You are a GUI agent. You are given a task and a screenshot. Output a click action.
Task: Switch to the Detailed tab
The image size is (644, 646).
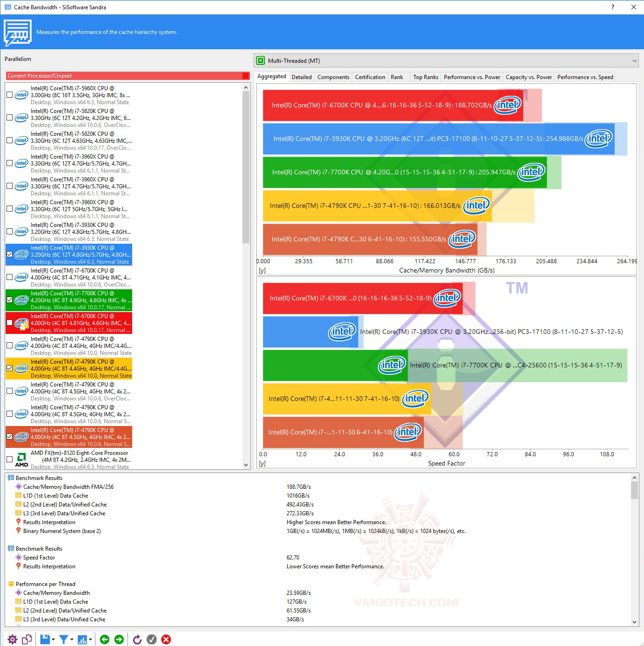tap(302, 77)
